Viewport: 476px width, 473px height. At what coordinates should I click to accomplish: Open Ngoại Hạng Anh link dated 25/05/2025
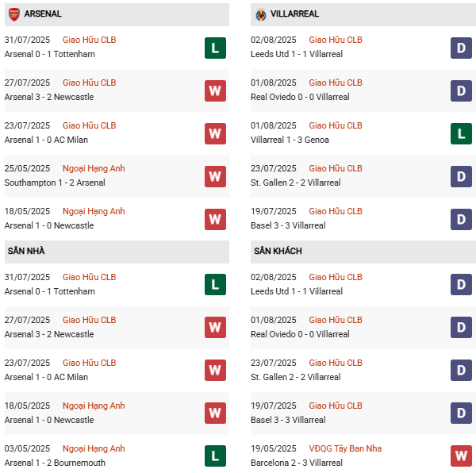[x=94, y=168]
